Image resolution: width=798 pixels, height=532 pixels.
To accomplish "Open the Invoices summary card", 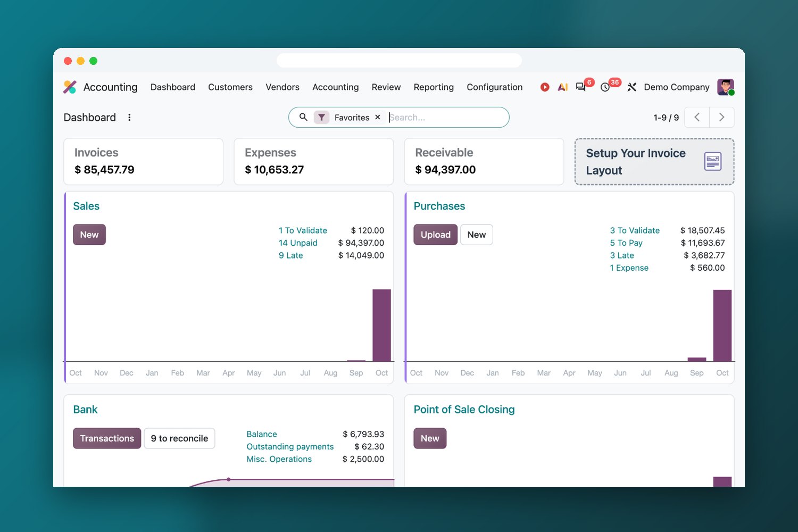I will click(143, 162).
